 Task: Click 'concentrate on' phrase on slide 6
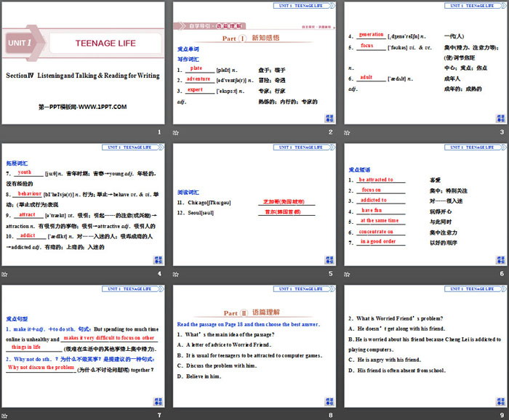(376, 232)
